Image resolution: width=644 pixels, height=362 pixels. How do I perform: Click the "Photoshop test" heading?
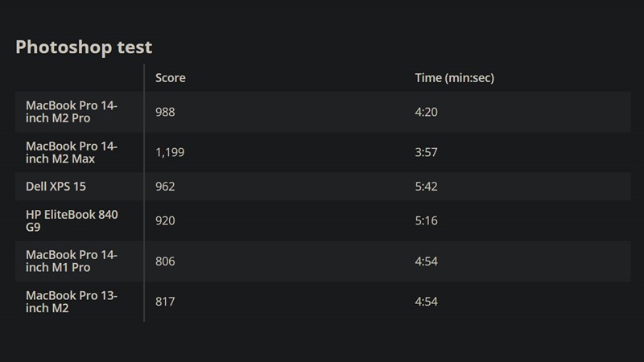[x=84, y=47]
